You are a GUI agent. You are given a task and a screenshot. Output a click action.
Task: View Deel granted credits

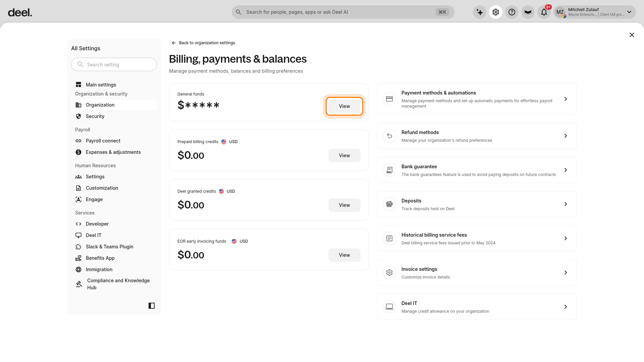[344, 205]
